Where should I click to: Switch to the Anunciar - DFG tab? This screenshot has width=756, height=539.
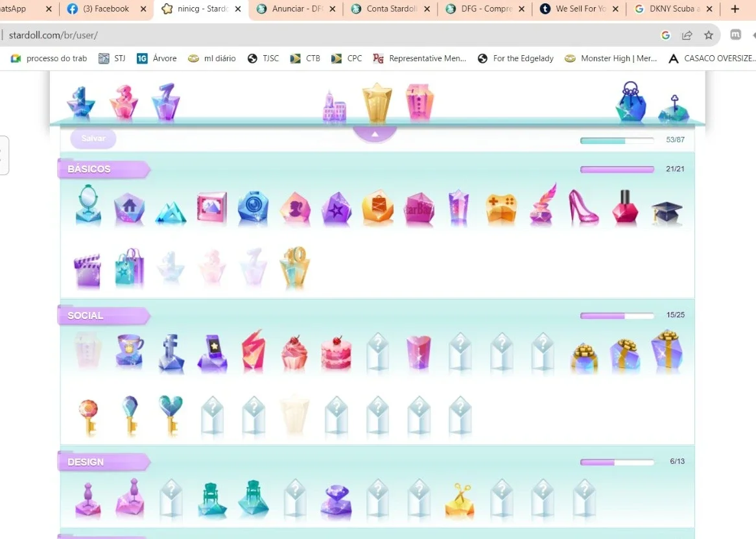click(296, 8)
